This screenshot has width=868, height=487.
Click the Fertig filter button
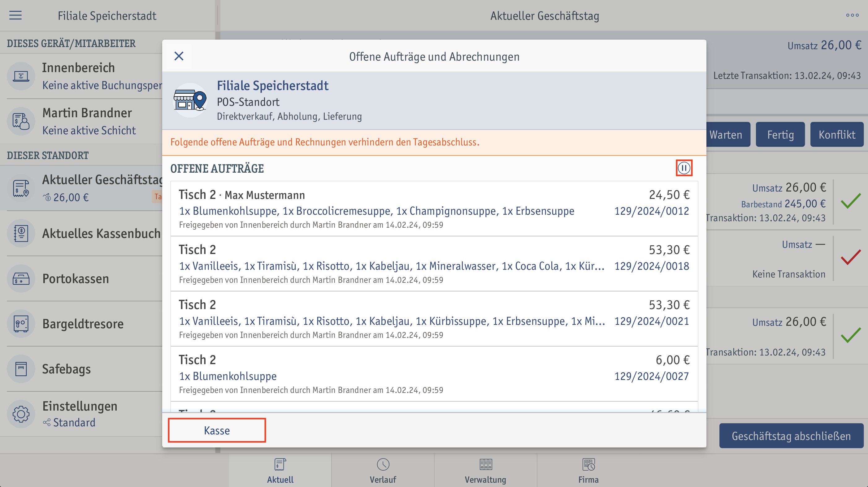click(x=780, y=134)
